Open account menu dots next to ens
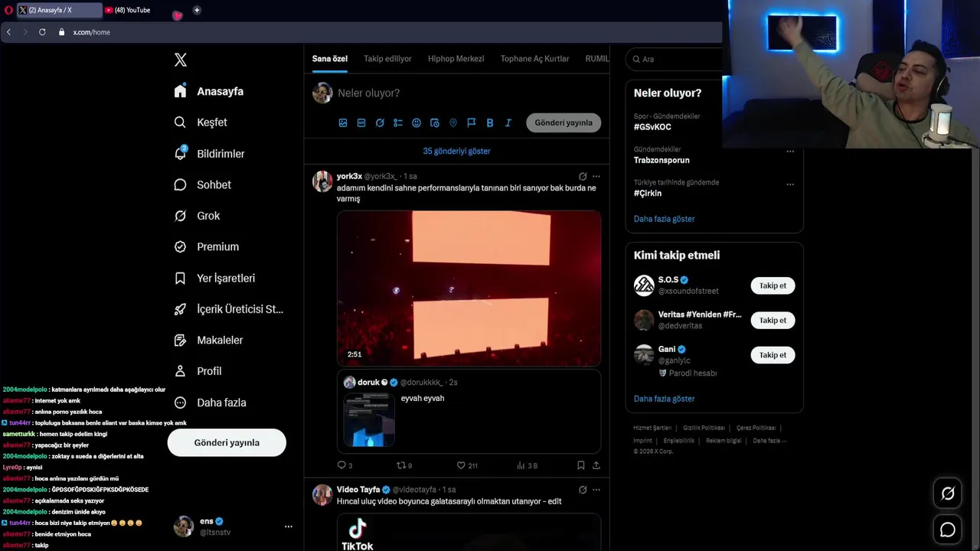 pyautogui.click(x=288, y=527)
